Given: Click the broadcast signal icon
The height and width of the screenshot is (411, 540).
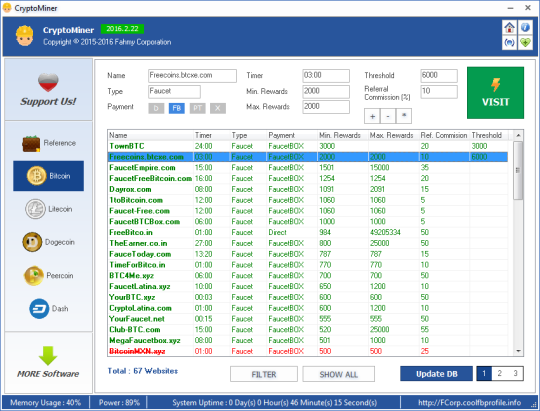Looking at the screenshot, I should (509, 43).
